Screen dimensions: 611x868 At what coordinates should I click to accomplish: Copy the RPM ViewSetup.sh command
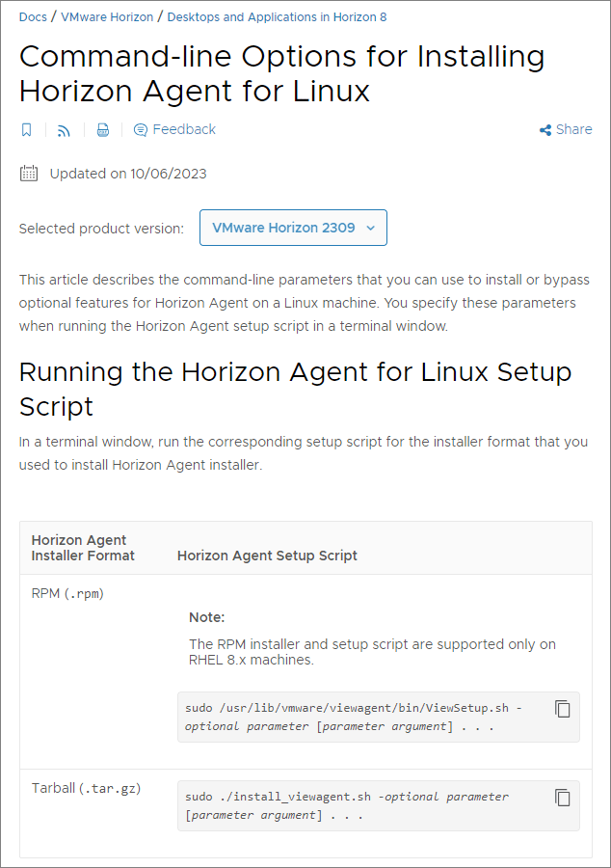(x=563, y=709)
